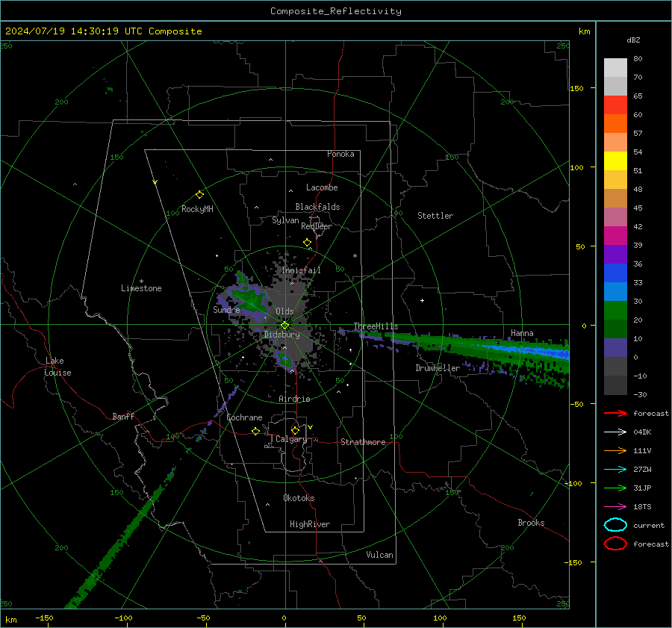Click the cyan current ellipse legend icon

tap(615, 525)
